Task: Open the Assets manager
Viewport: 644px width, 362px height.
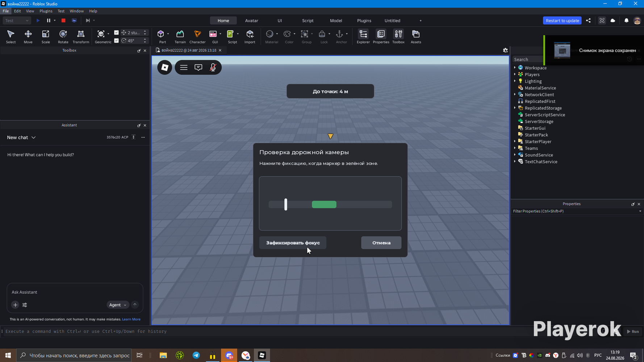Action: pos(416,37)
